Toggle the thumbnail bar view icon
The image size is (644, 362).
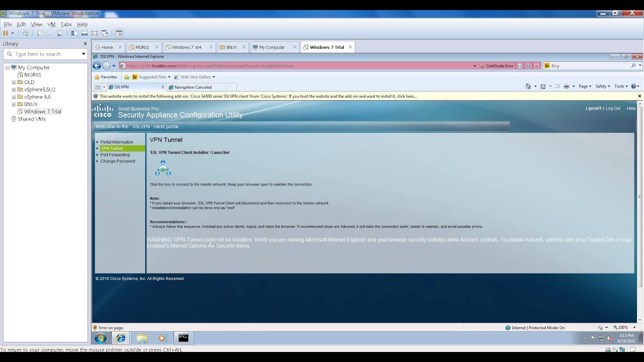point(85,33)
